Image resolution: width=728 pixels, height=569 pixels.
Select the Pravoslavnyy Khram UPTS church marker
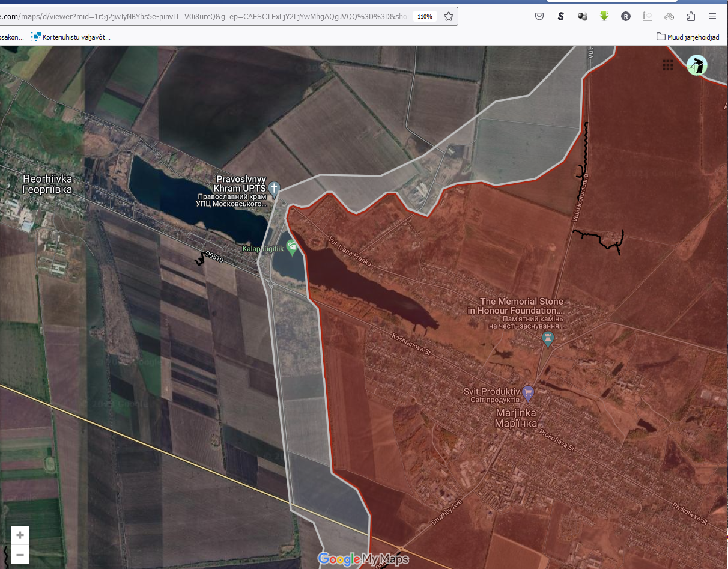click(274, 190)
